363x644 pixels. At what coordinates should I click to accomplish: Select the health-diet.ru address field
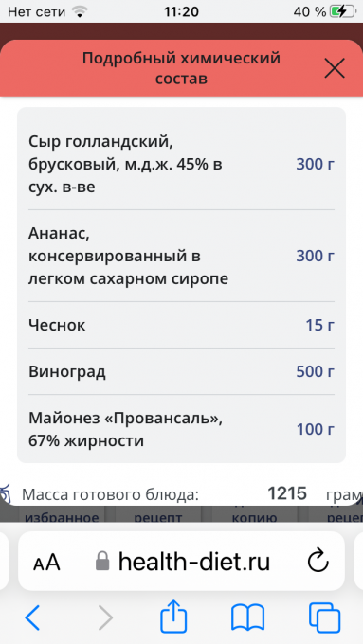tap(181, 561)
